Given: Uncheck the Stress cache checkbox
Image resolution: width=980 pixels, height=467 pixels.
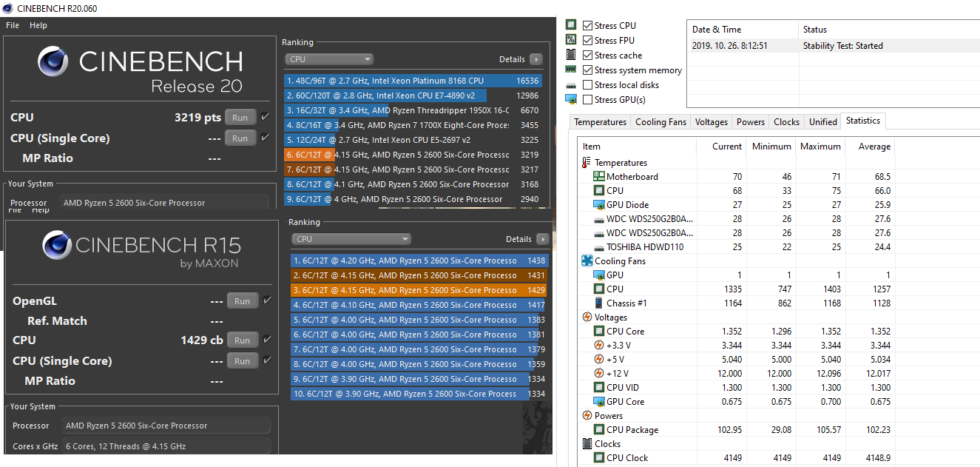Looking at the screenshot, I should coord(587,55).
